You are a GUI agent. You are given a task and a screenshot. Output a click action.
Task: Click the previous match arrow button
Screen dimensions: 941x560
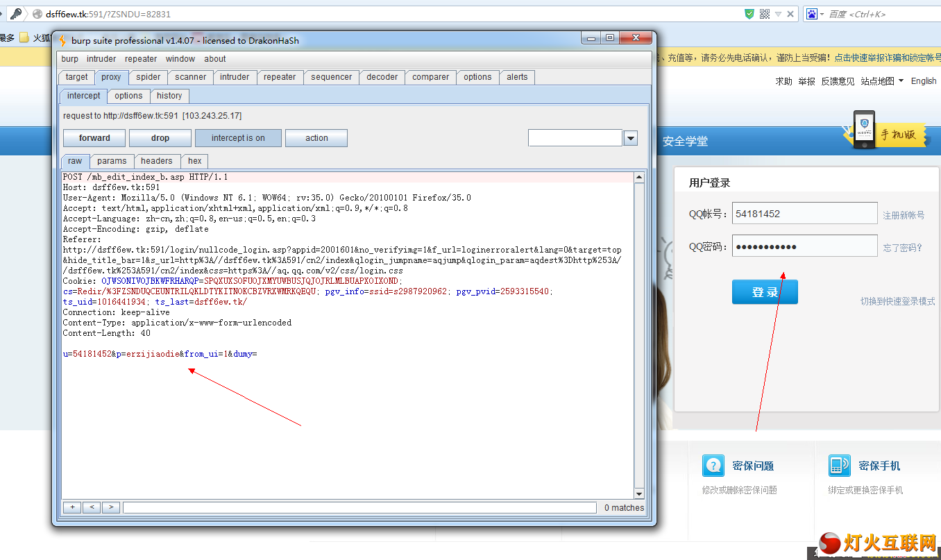tap(92, 507)
